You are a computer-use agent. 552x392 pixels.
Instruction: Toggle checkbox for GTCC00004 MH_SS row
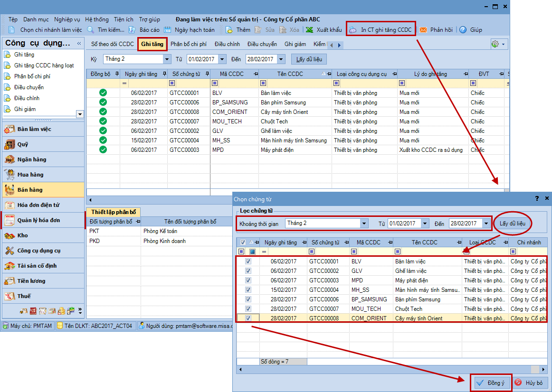click(x=248, y=290)
